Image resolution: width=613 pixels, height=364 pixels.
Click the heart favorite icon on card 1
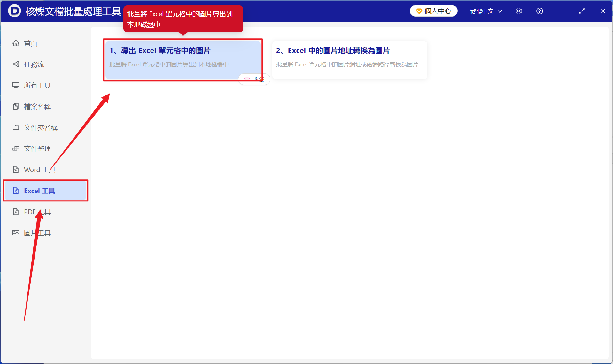(x=247, y=79)
